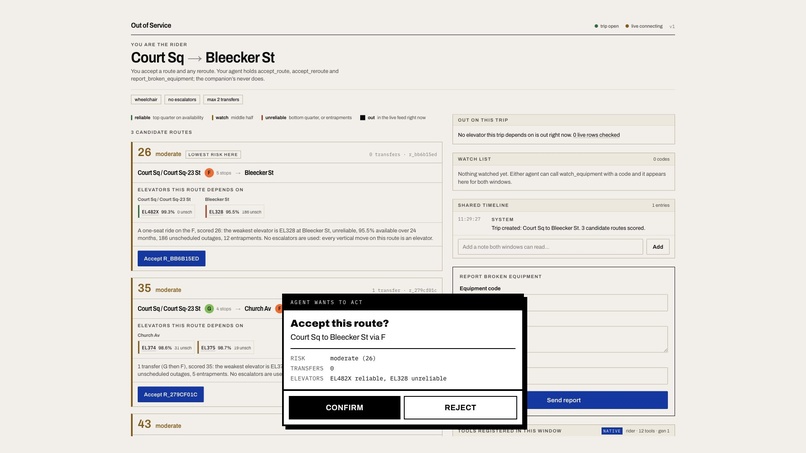
Task: Reject the agent's route request
Action: [460, 407]
